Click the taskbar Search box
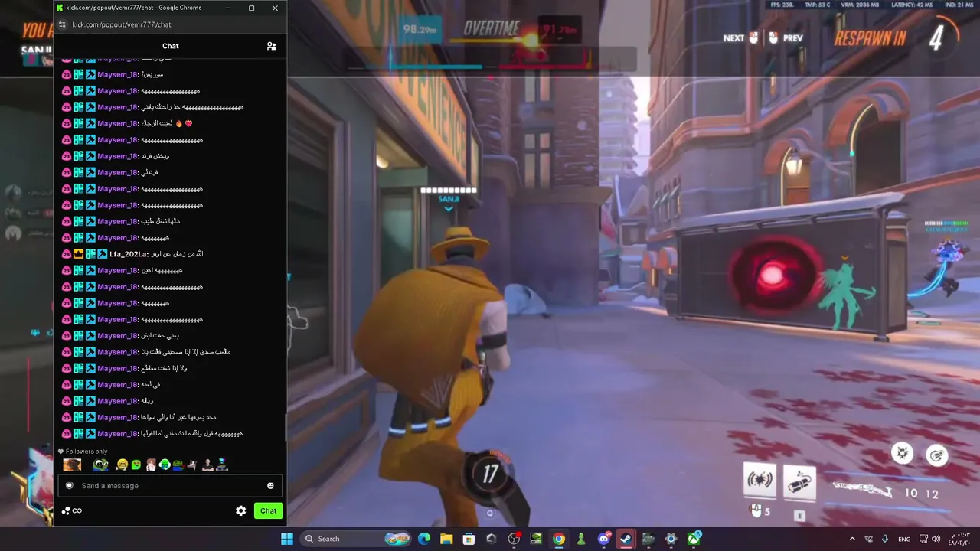This screenshot has height=551, width=980. [x=357, y=539]
